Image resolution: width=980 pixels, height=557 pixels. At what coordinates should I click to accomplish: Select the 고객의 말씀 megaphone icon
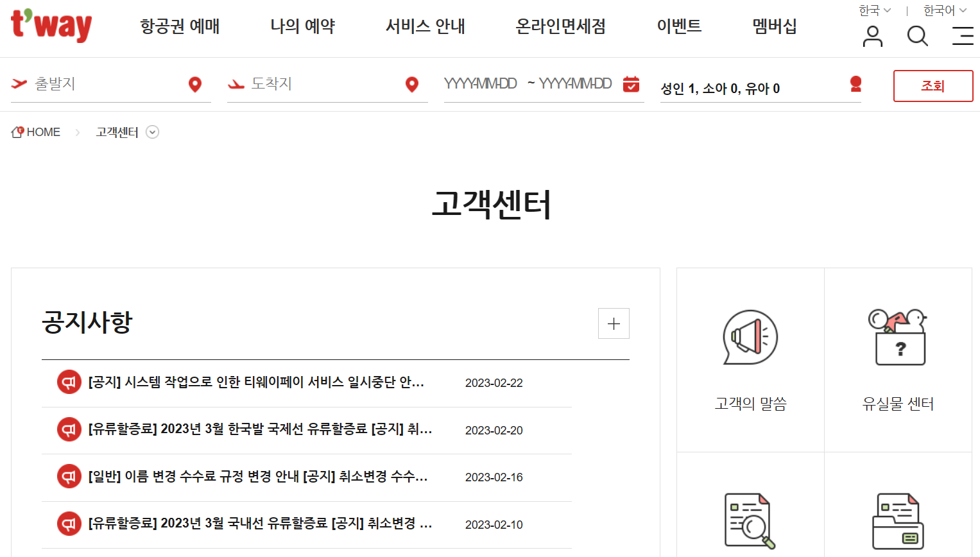pyautogui.click(x=750, y=337)
